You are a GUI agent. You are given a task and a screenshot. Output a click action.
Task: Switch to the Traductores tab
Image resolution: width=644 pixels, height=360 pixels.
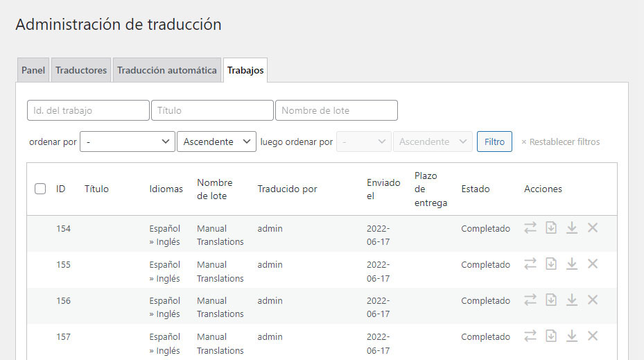(81, 70)
